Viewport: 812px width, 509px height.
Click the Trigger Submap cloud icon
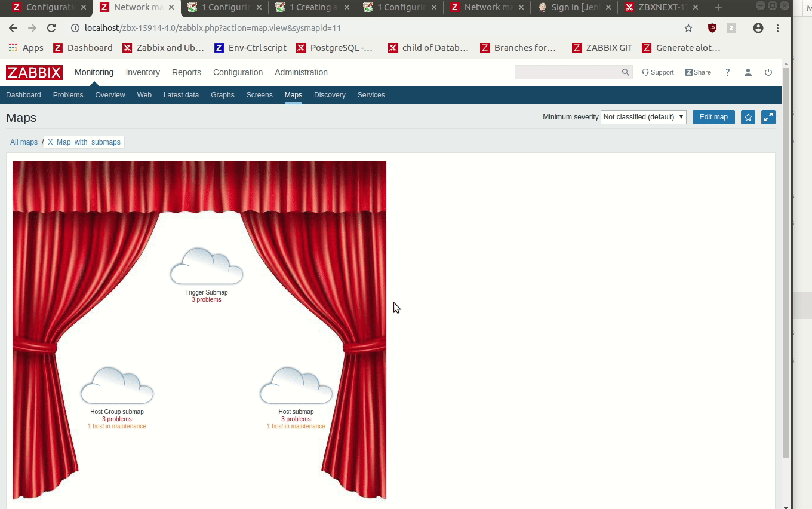207,266
